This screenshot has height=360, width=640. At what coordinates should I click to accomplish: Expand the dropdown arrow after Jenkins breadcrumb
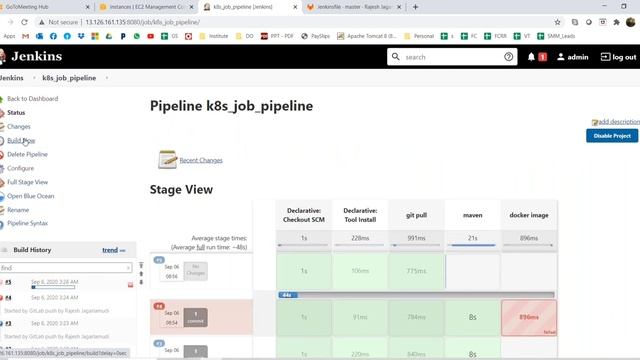tap(34, 78)
